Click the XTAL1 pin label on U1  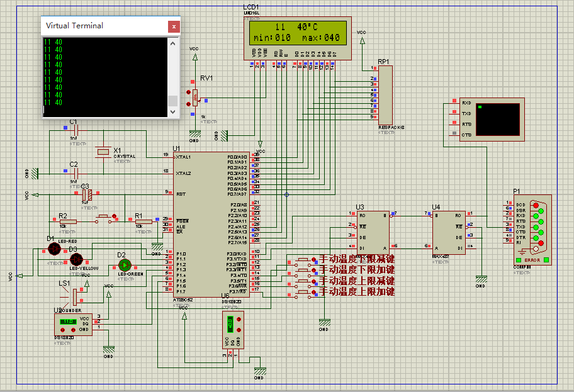(x=183, y=157)
